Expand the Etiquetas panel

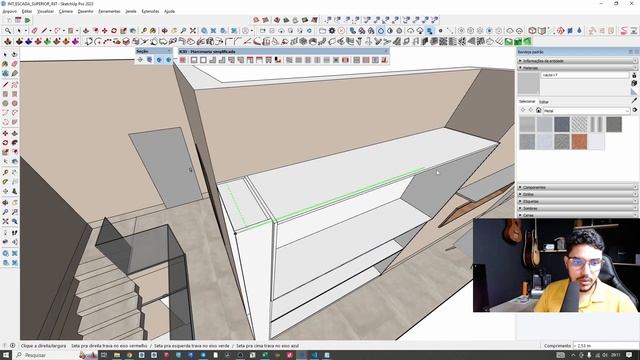(578, 201)
